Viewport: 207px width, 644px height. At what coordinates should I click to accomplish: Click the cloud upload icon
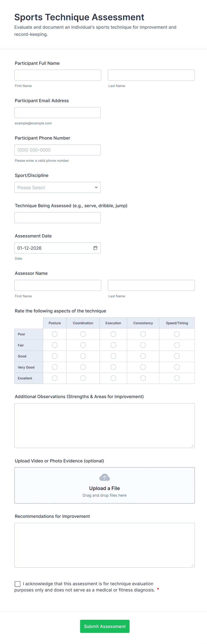[x=104, y=477]
